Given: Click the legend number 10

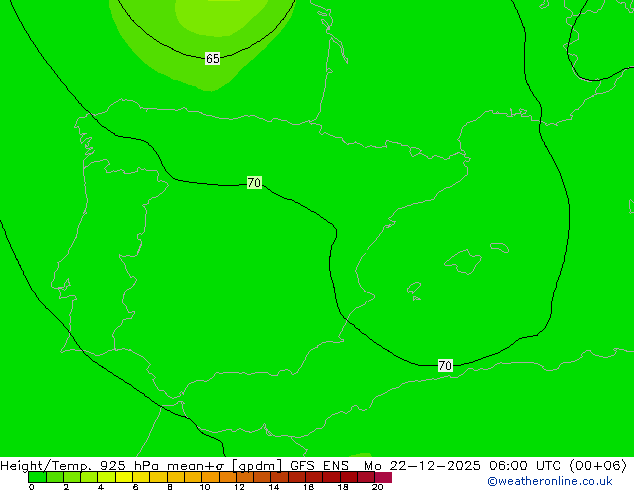Looking at the screenshot, I should click(205, 487).
